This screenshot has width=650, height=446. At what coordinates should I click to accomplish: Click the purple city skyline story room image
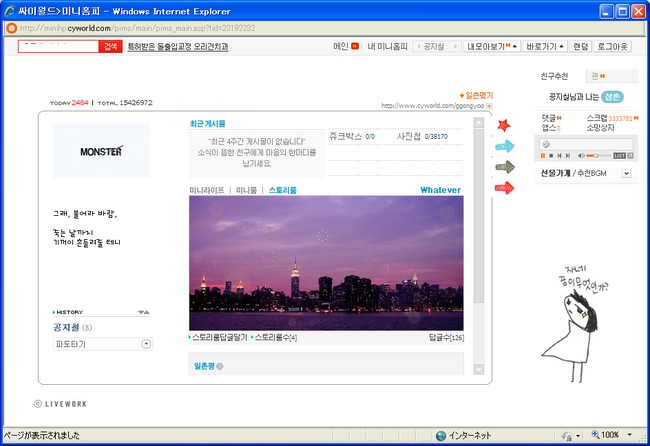(326, 263)
